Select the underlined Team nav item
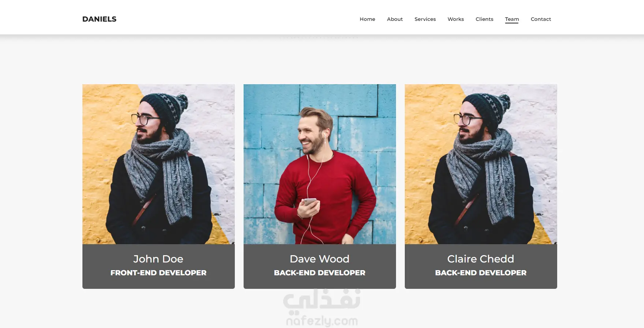Viewport: 644px width, 328px height. click(x=512, y=19)
